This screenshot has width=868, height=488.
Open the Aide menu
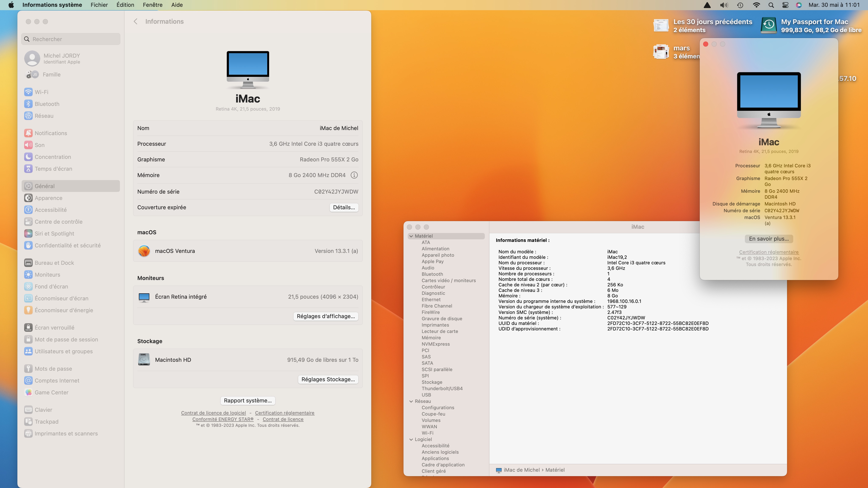(177, 5)
